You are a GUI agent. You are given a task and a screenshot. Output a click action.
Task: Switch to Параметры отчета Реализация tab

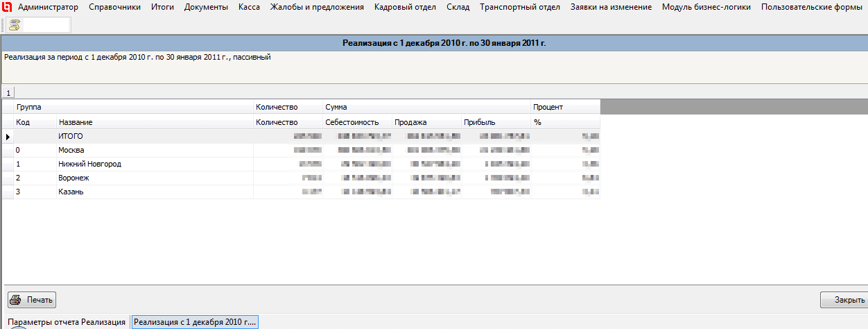click(67, 322)
